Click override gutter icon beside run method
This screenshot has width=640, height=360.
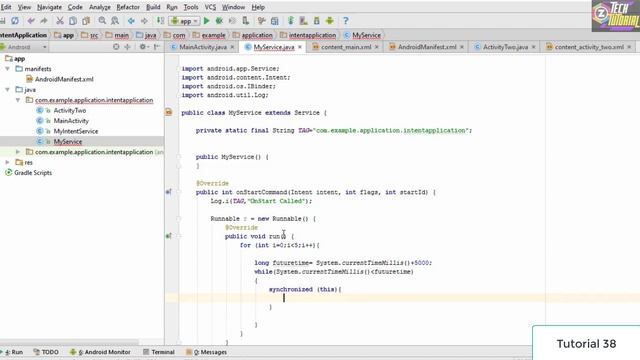(169, 236)
